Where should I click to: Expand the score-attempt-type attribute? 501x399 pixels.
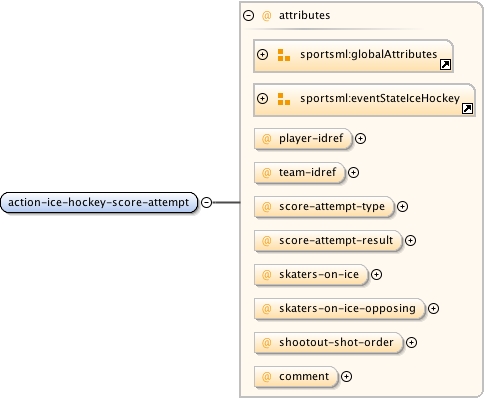[402, 206]
